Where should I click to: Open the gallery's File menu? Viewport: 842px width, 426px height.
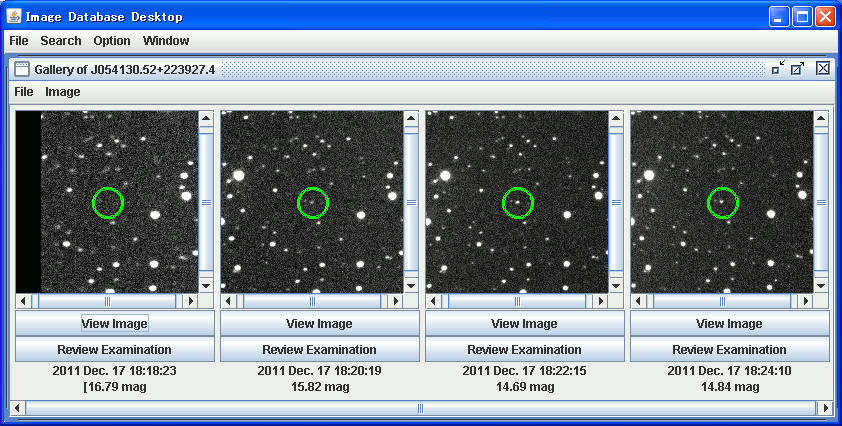tap(23, 92)
